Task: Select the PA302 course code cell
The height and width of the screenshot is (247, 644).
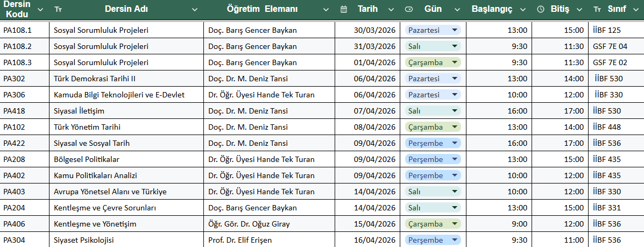Action: (24, 79)
